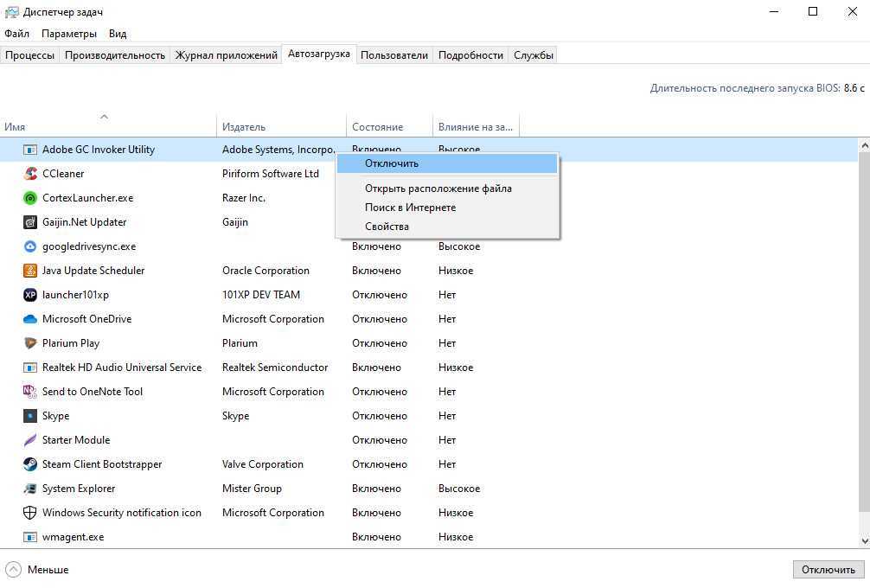Screen dimensions: 870x588
Task: Switch to the Производительность tab
Action: 115,54
